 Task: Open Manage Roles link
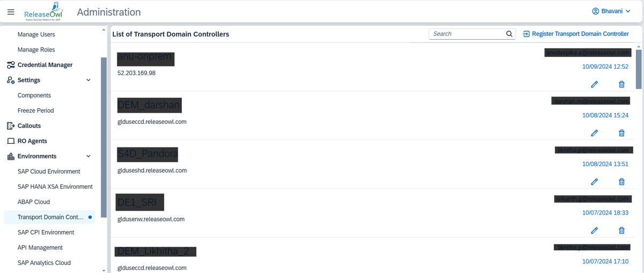click(36, 50)
